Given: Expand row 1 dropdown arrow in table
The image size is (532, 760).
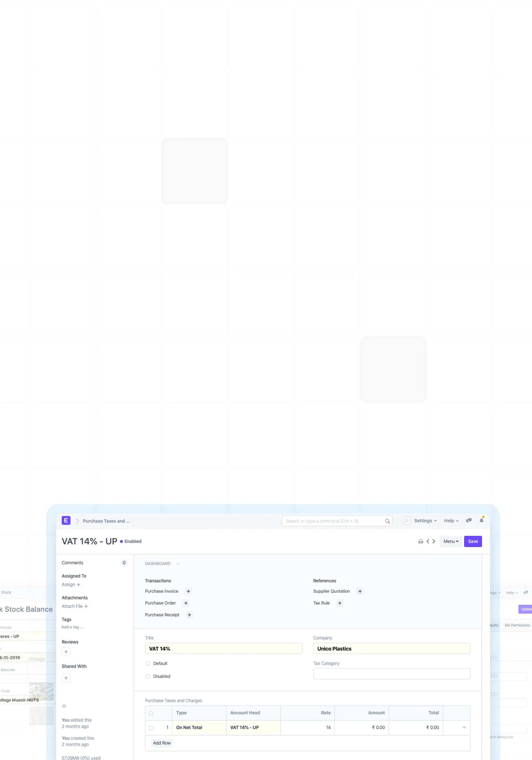Looking at the screenshot, I should [x=464, y=728].
